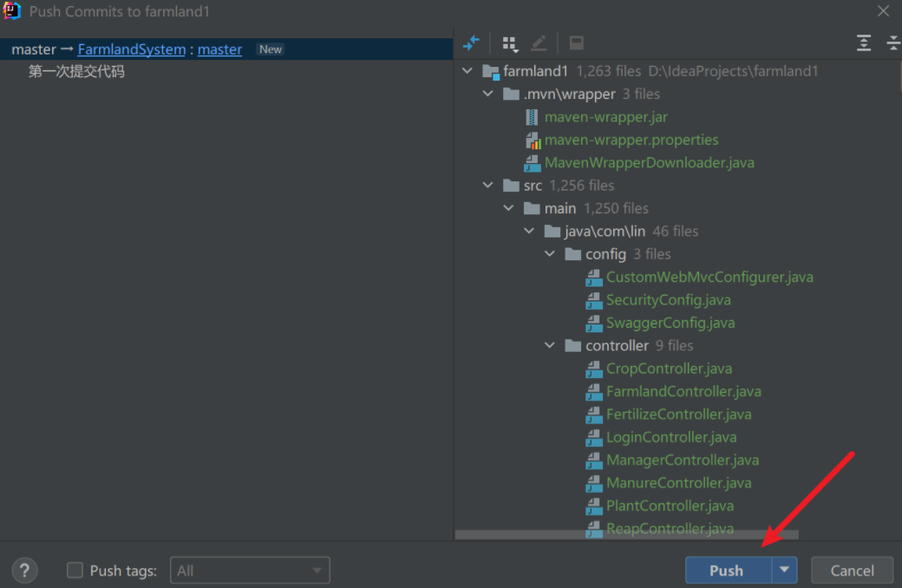This screenshot has height=588, width=902.
Task: Collapse the config folder node
Action: pyautogui.click(x=550, y=253)
